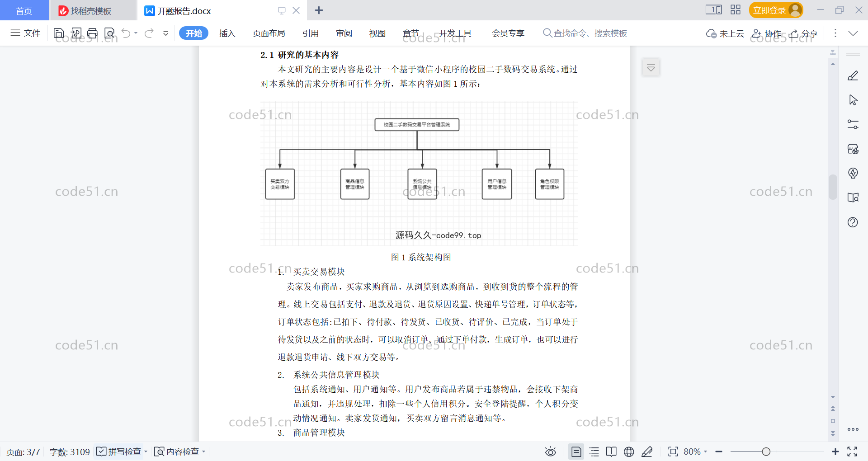Select the 审阅 ribbon tab
868x461 pixels.
pyautogui.click(x=344, y=33)
